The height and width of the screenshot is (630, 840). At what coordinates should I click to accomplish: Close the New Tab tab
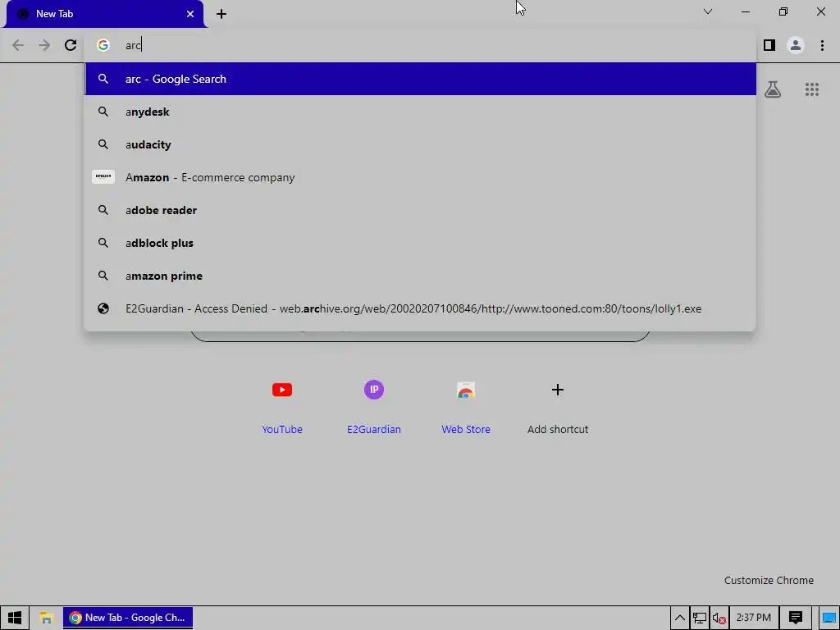[x=190, y=14]
